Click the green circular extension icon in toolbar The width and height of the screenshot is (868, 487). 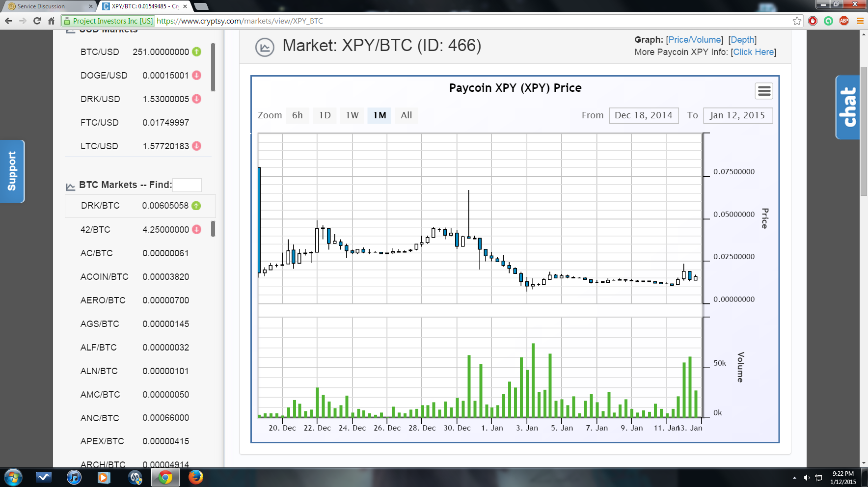point(828,21)
